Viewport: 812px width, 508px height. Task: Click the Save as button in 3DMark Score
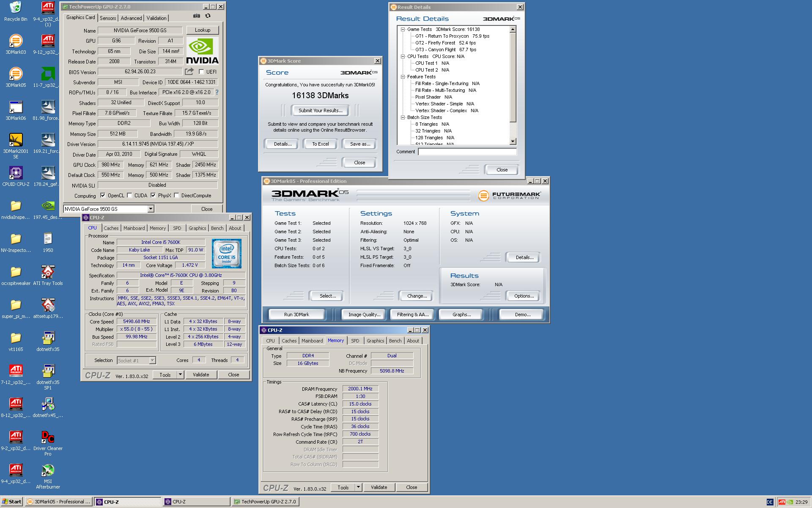pyautogui.click(x=360, y=144)
